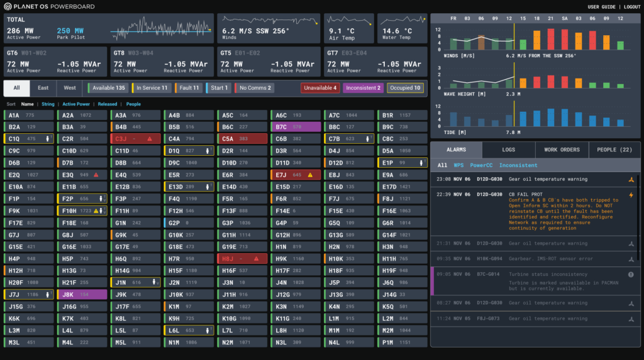Select the inconsistent turbine B7C tile

[296, 128]
